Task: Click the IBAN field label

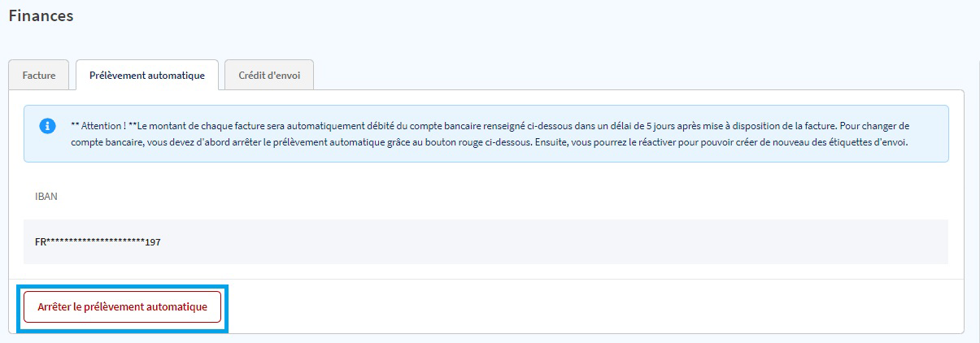Action: tap(46, 197)
